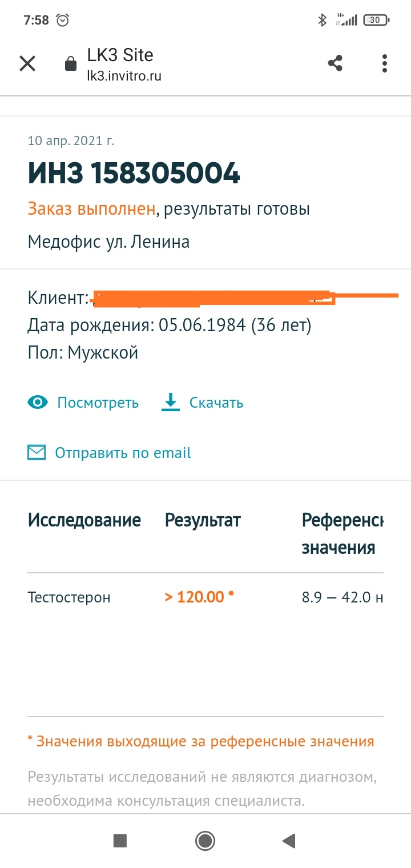
Task: Tap the download arrow icon
Action: click(170, 403)
